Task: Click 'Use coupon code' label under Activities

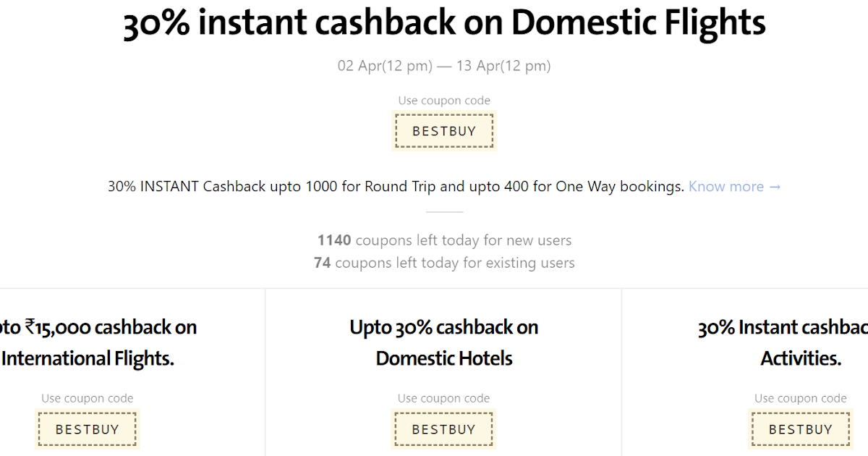Action: (x=801, y=398)
